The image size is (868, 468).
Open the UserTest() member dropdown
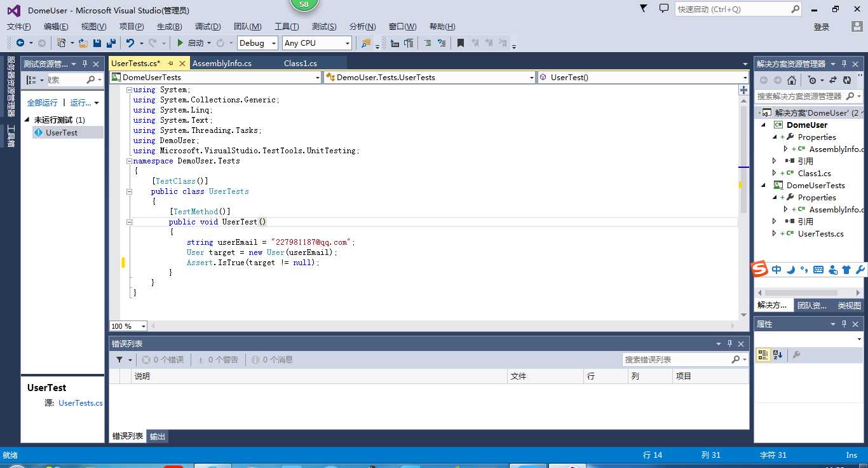644,77
